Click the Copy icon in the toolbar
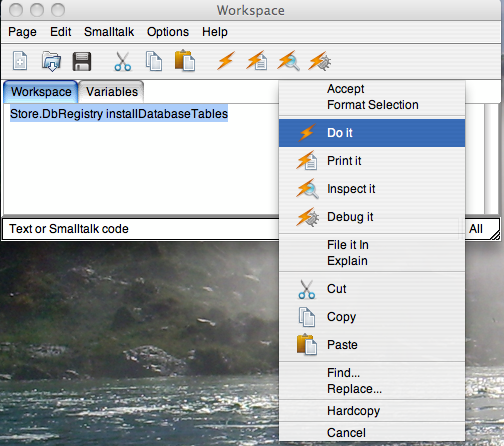Image resolution: width=504 pixels, height=446 pixels. pyautogui.click(x=154, y=61)
